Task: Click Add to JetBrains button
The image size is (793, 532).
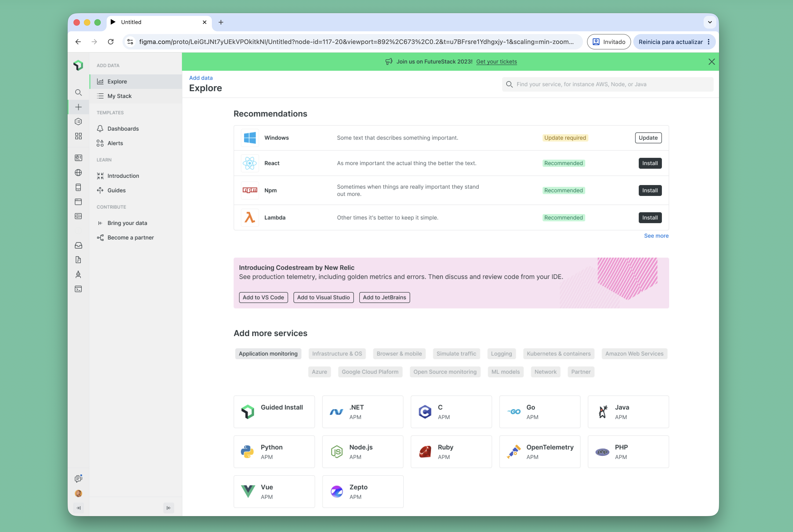Action: pyautogui.click(x=384, y=297)
